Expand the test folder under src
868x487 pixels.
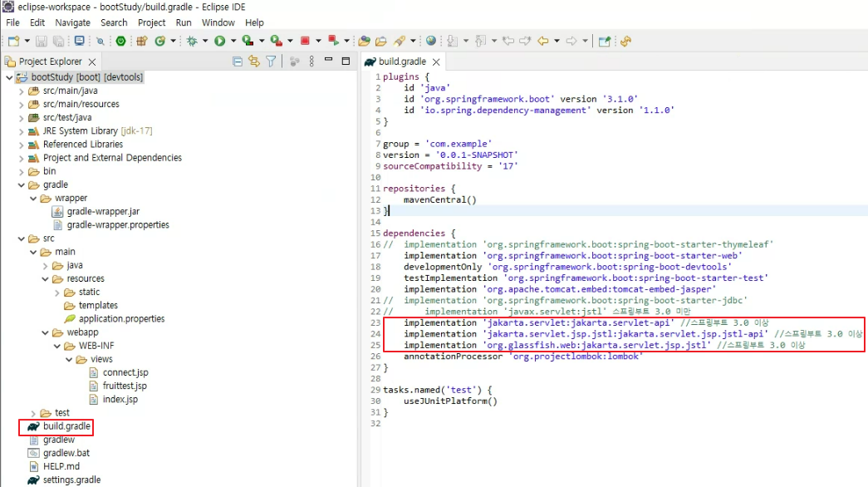(x=33, y=413)
